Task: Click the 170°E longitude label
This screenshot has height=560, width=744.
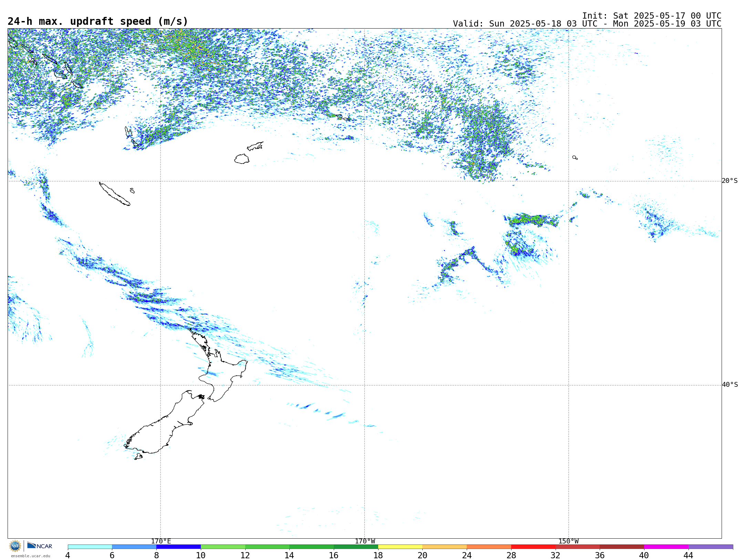Action: tap(161, 541)
